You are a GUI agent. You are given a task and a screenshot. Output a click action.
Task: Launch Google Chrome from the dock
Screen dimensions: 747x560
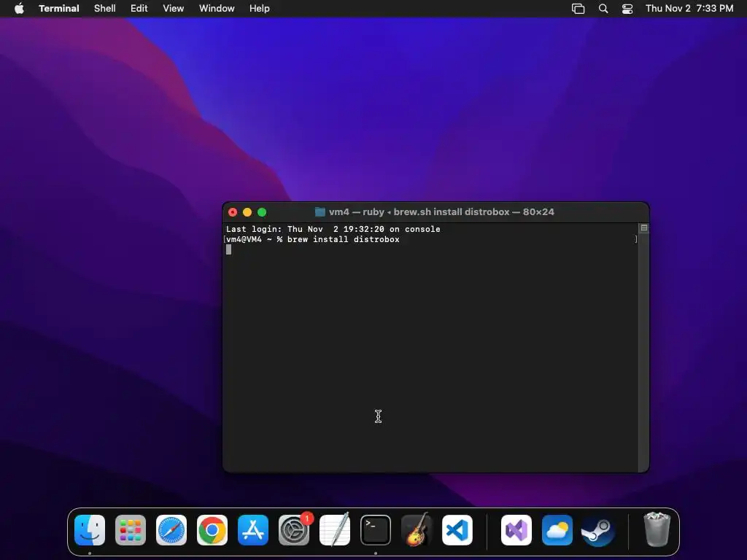[x=212, y=530]
